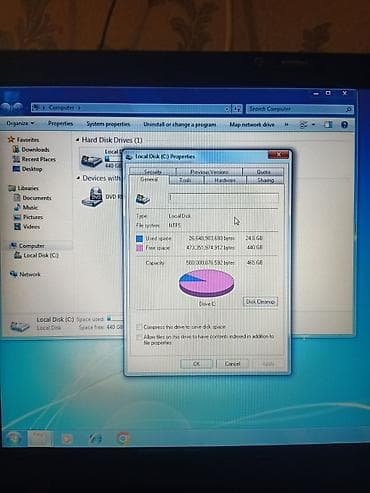This screenshot has width=370, height=493.
Task: Select Computer in the navigation pane
Action: point(31,246)
